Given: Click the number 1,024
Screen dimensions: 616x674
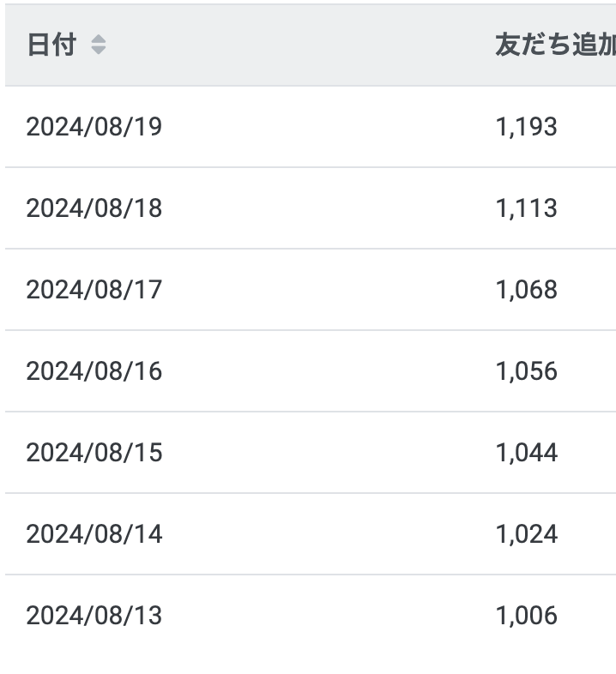Looking at the screenshot, I should [x=526, y=534].
